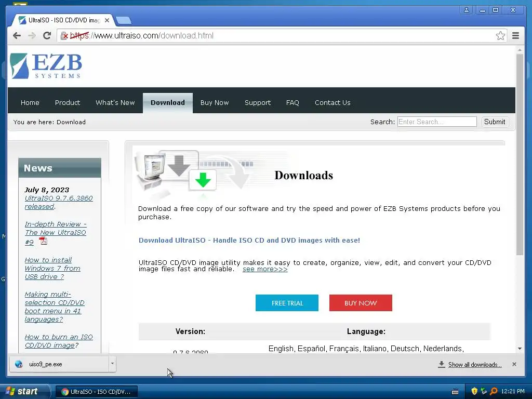Open How to burn an ISO CD/DVD image link

tap(58, 341)
